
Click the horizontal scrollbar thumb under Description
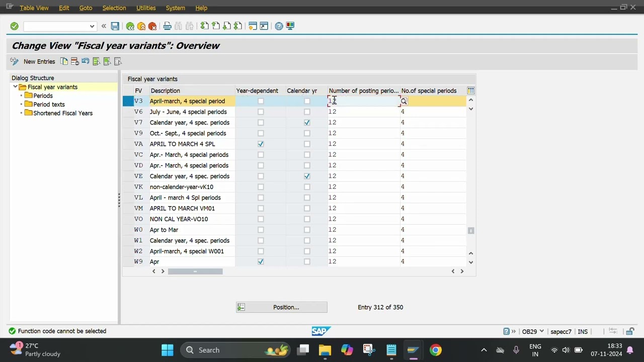click(x=195, y=271)
